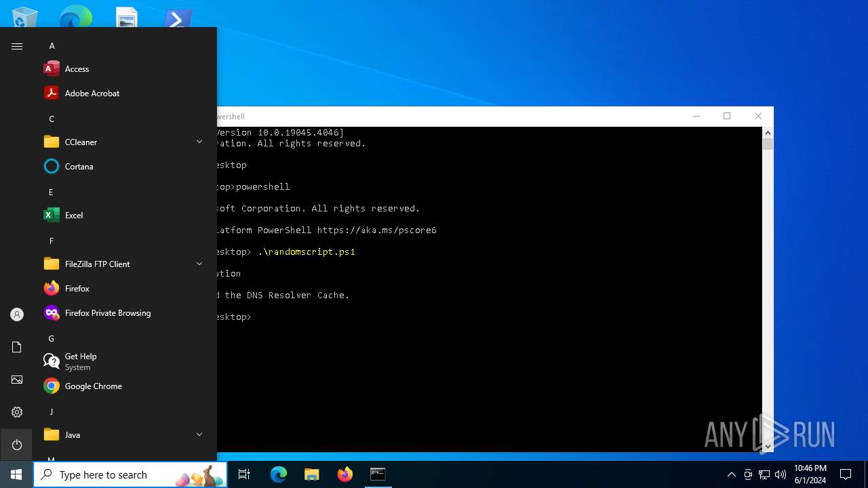Jump to letter C section header
The height and width of the screenshot is (488, 868).
pos(52,119)
